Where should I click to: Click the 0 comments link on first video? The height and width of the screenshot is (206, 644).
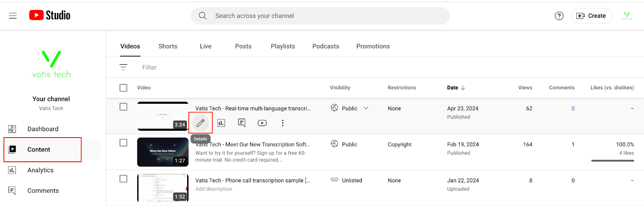coord(573,108)
